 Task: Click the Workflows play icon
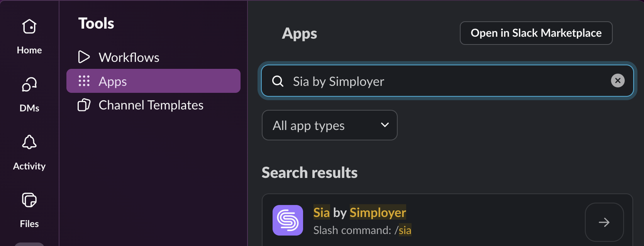pyautogui.click(x=84, y=57)
